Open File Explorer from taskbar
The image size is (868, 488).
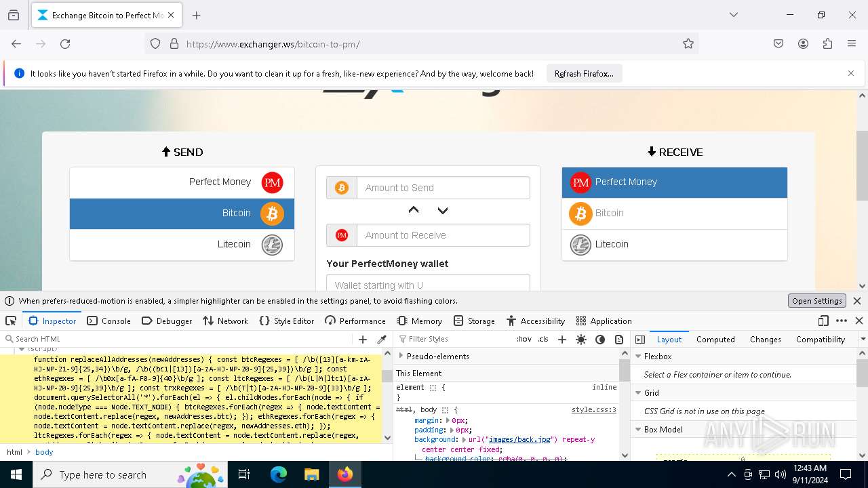pos(311,474)
